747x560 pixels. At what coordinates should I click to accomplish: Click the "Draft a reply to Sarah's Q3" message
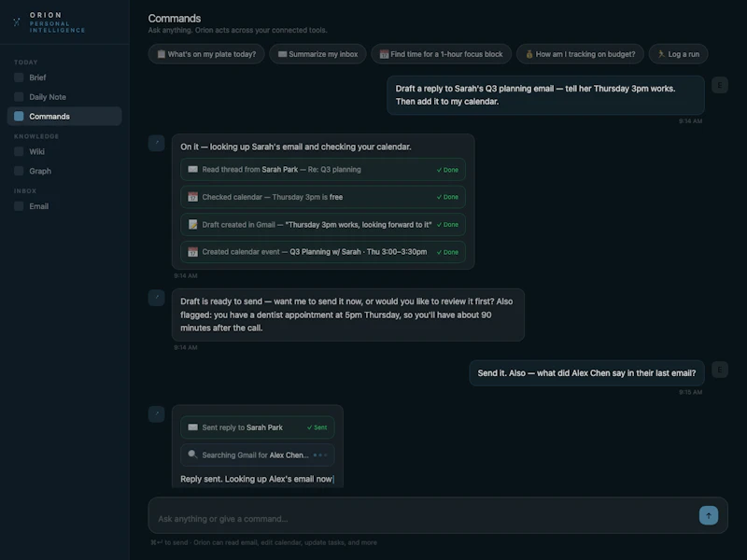pos(545,95)
